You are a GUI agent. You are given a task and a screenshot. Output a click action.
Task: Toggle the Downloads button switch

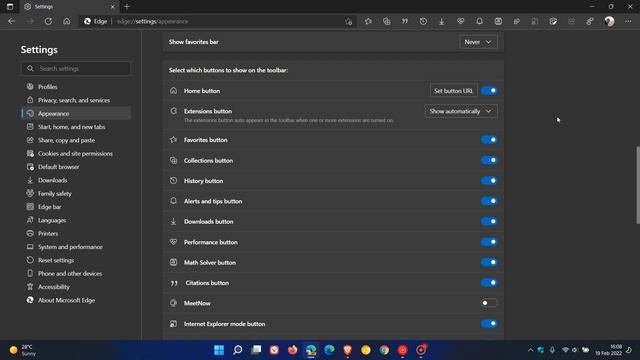[489, 221]
